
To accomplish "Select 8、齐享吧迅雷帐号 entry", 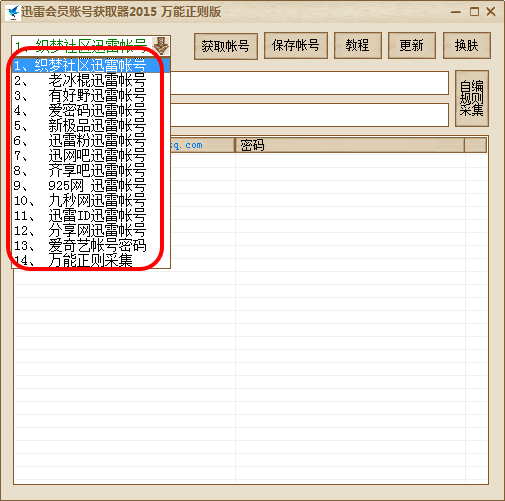I will [91, 170].
